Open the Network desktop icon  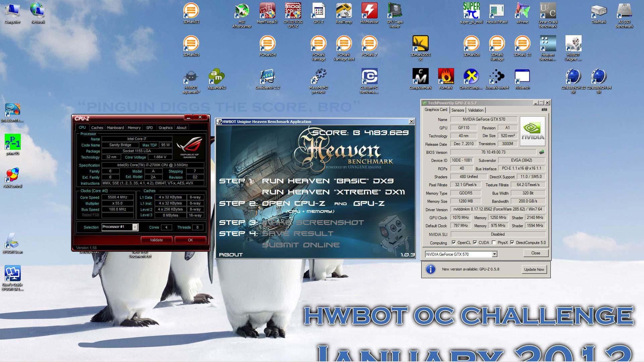tap(38, 13)
